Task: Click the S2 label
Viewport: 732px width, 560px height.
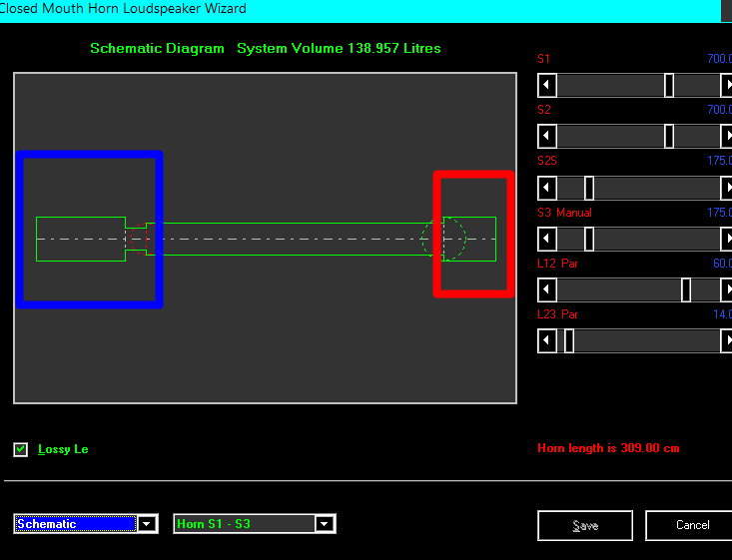Action: 544,110
